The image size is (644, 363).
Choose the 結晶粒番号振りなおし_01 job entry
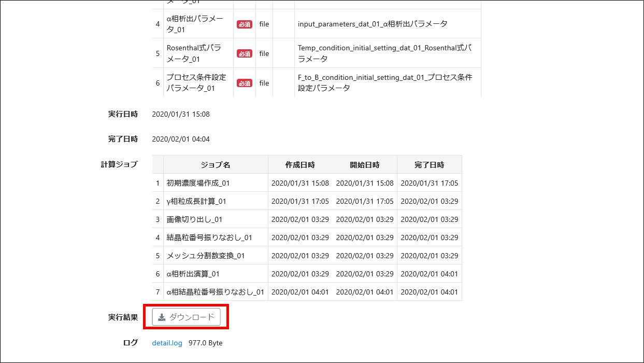tap(209, 238)
